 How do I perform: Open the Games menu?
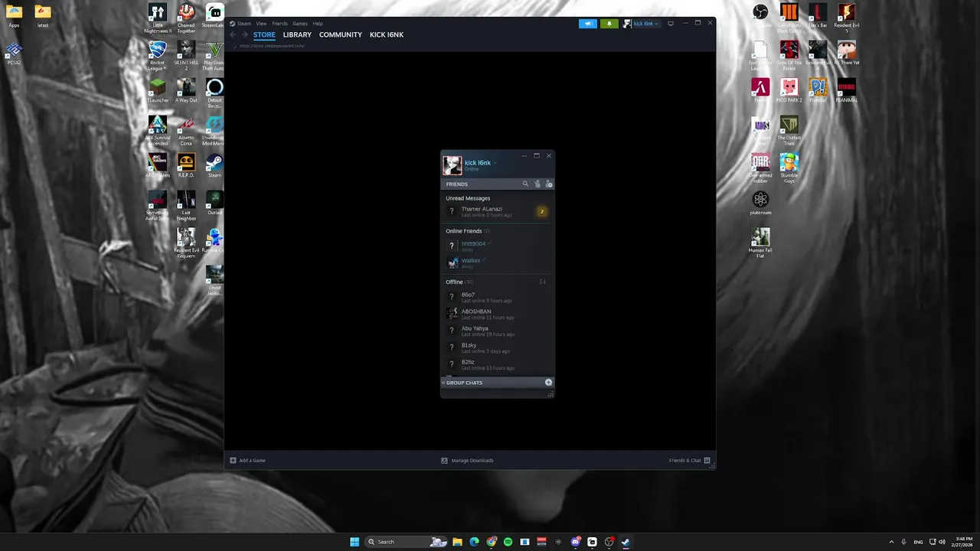click(300, 24)
